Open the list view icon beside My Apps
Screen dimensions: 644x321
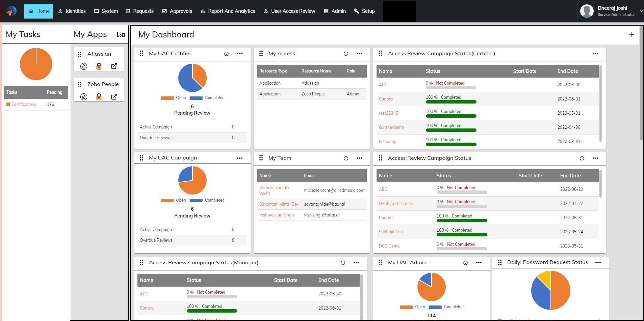tap(121, 34)
